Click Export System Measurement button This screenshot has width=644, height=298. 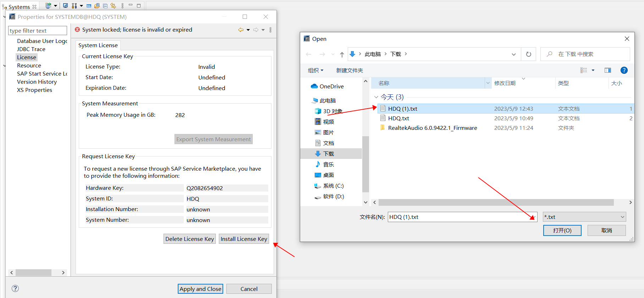click(214, 139)
